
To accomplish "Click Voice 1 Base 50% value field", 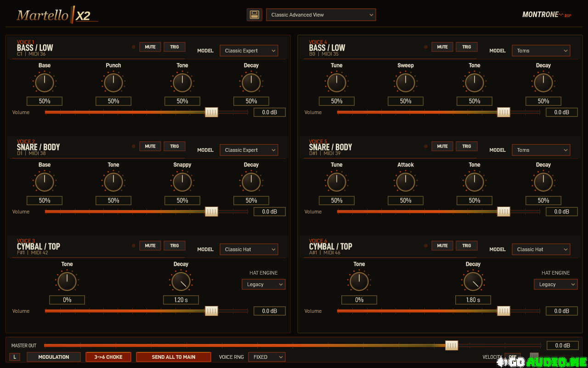I will (45, 101).
